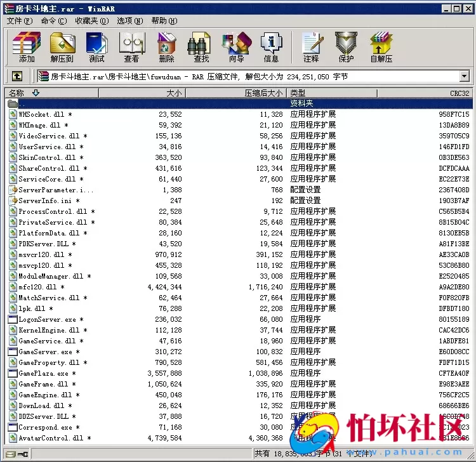
Task: Click the 保护 (Protect) shield icon
Action: coord(346,47)
